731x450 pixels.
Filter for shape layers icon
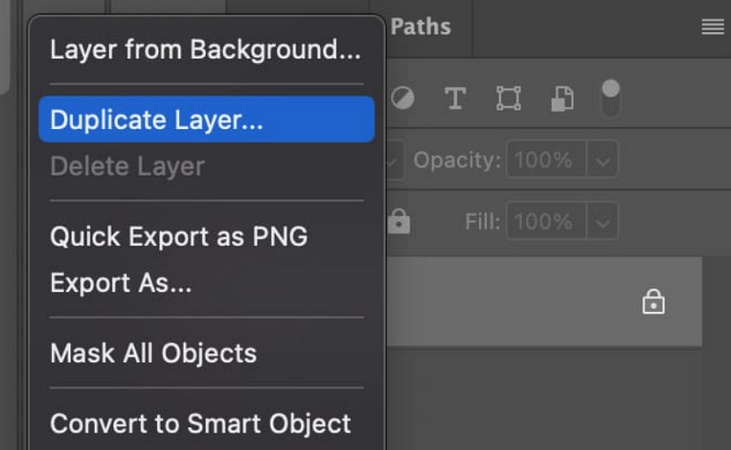pyautogui.click(x=508, y=98)
